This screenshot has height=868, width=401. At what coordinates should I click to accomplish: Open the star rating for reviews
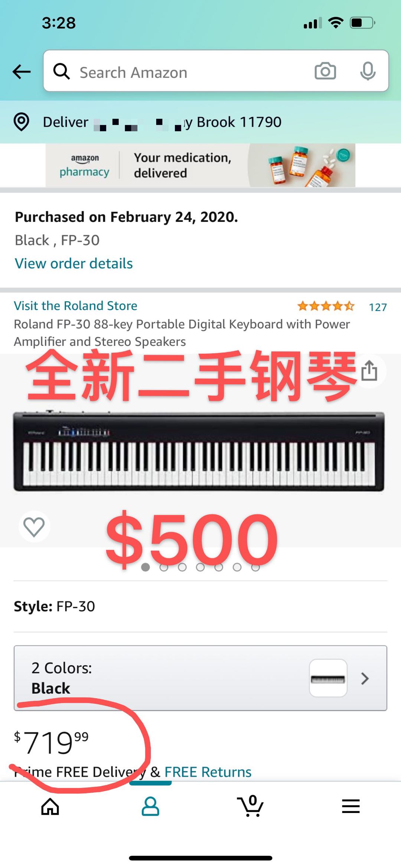click(x=326, y=307)
